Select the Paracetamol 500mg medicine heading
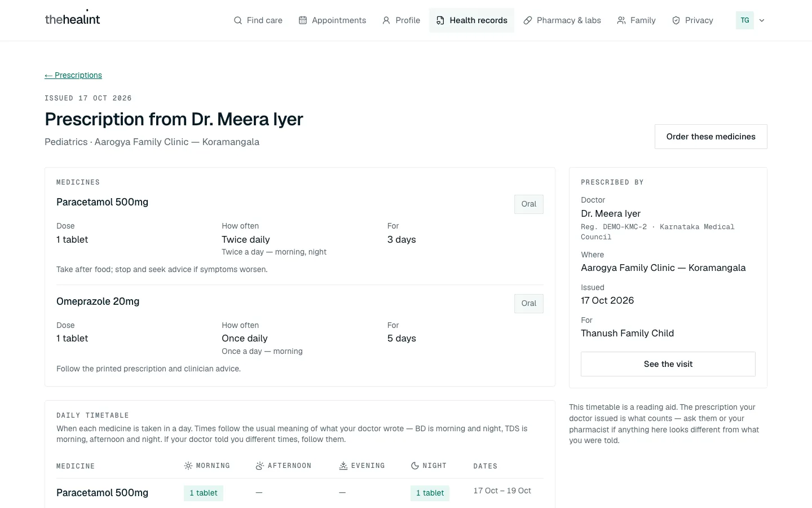The image size is (812, 508). pos(102,202)
